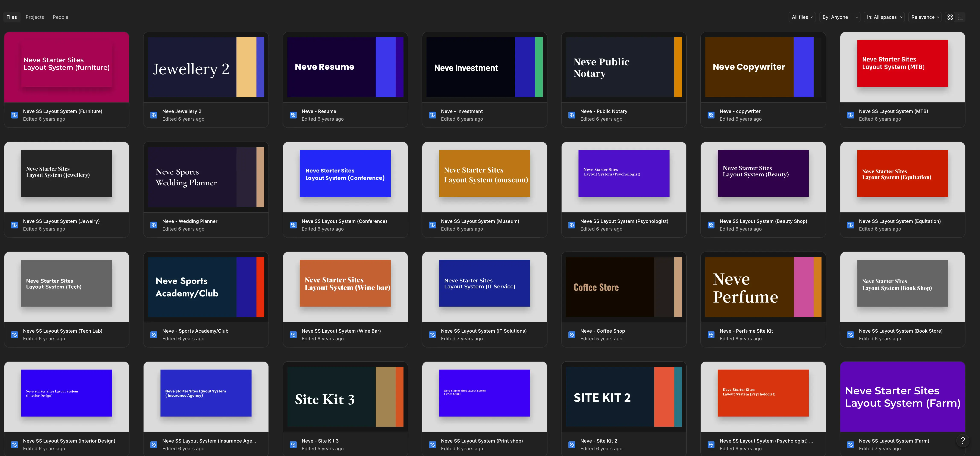Click file icon beside Neve - Resume
Viewport: 980px width, 456px height.
(293, 115)
